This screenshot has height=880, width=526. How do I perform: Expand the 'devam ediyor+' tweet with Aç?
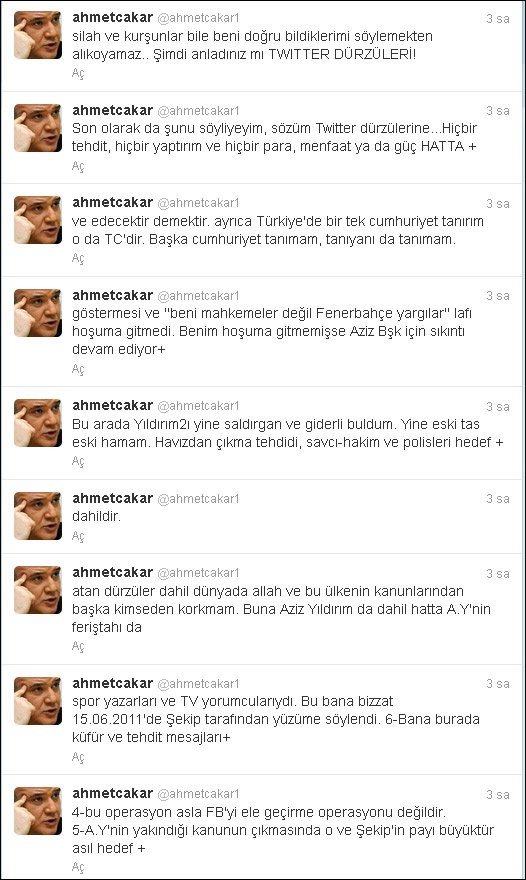coord(78,369)
